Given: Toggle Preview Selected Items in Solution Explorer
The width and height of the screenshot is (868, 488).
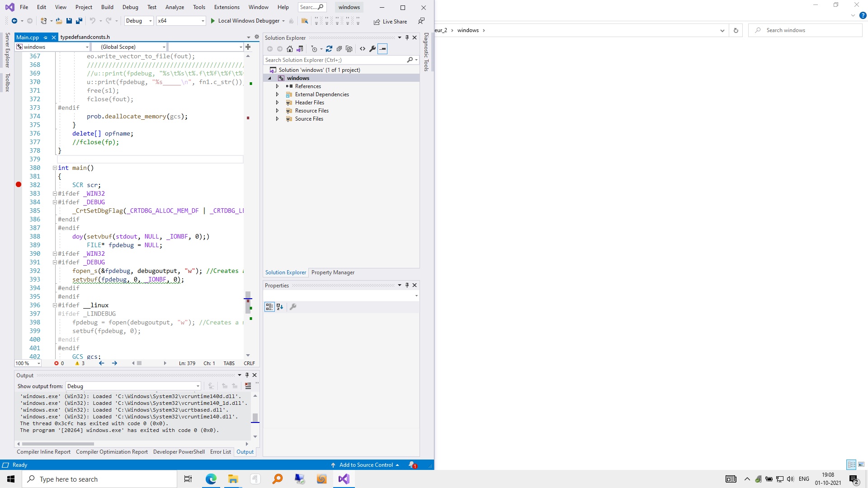Looking at the screenshot, I should (x=382, y=49).
